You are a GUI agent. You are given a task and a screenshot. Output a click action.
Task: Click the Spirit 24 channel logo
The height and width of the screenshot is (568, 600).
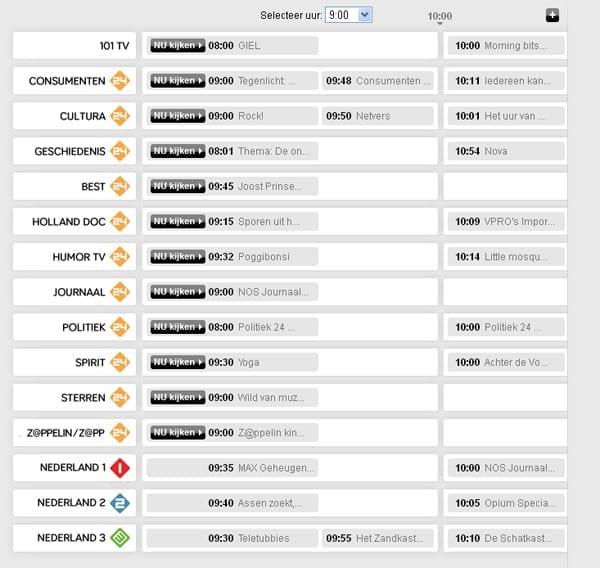coord(120,362)
